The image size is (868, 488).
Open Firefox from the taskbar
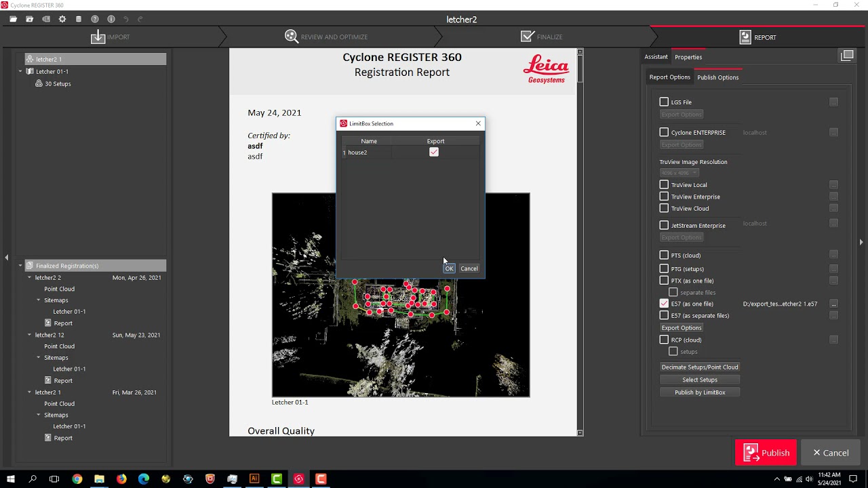121,479
